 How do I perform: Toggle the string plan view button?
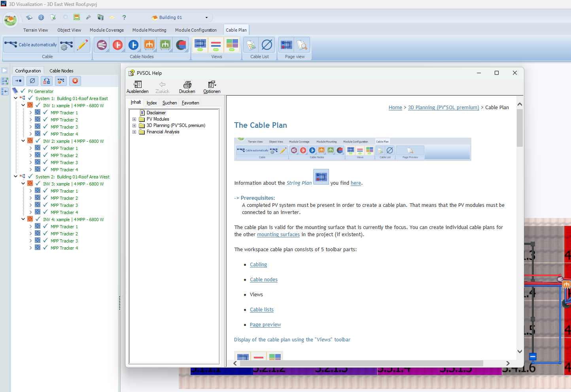(200, 45)
